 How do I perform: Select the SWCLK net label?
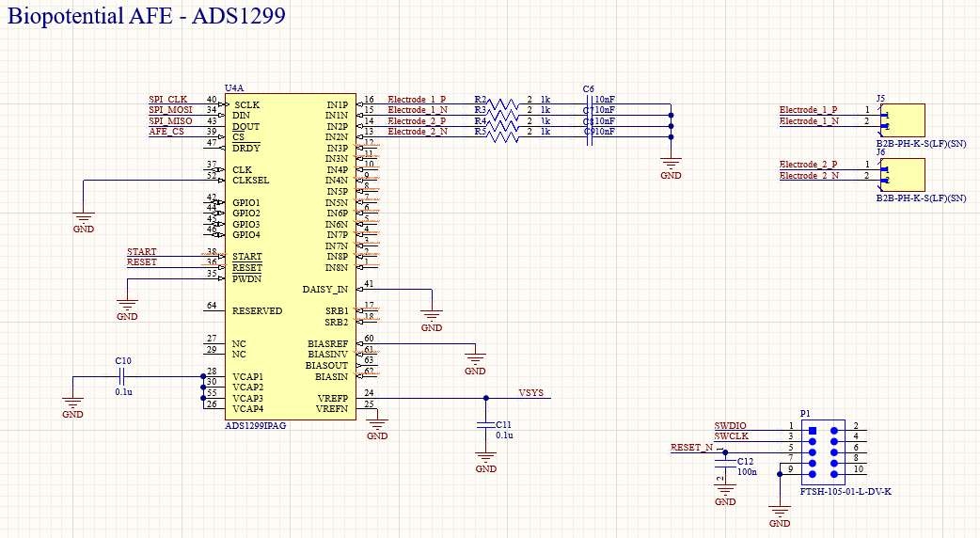pyautogui.click(x=732, y=436)
